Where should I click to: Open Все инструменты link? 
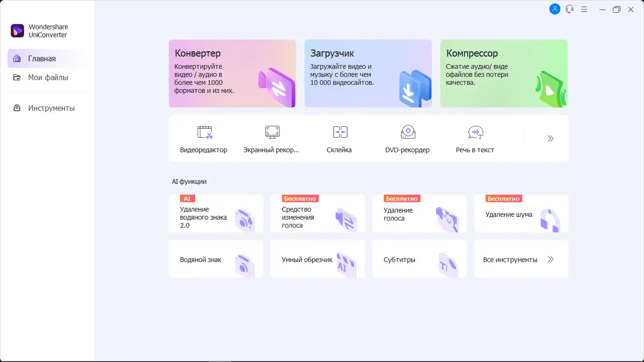coord(521,259)
